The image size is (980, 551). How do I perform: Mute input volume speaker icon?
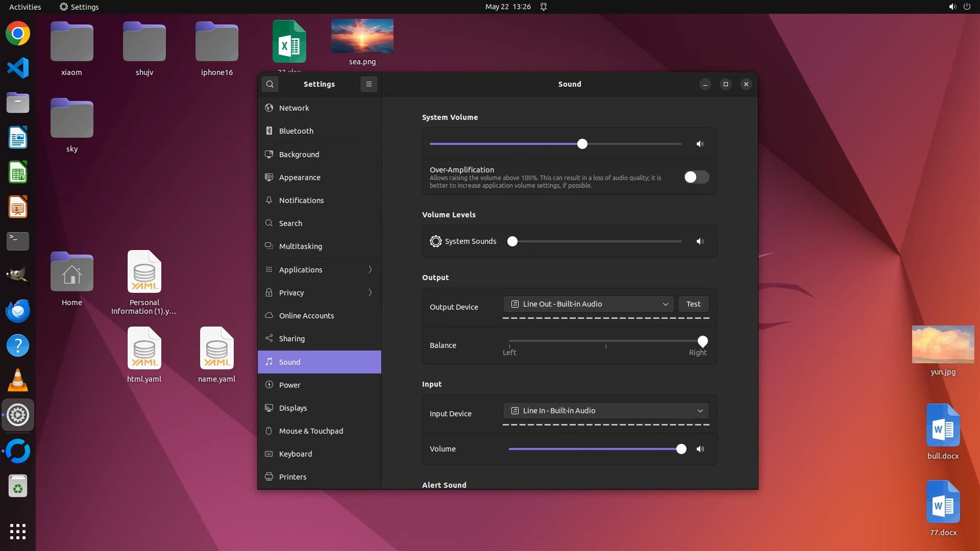(x=700, y=449)
